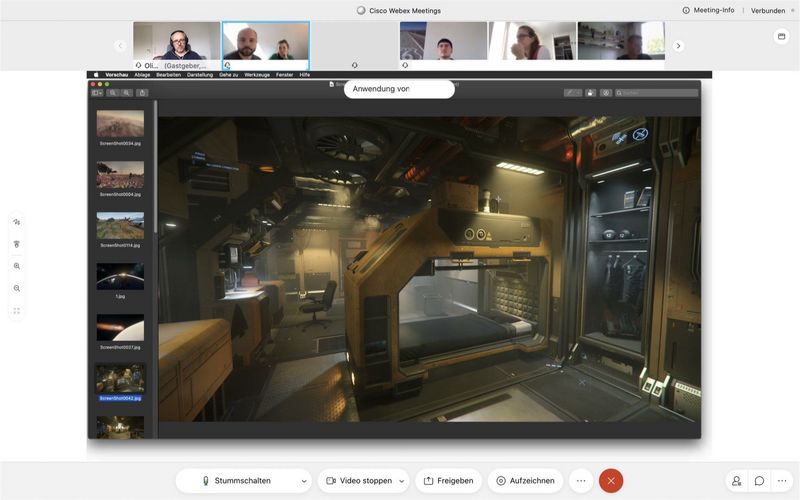Open the Darstellung menu
800x500 pixels.
pyautogui.click(x=200, y=74)
